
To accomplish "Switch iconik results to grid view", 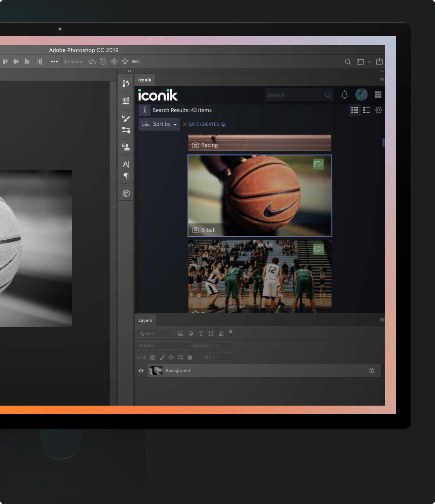I will tap(355, 110).
